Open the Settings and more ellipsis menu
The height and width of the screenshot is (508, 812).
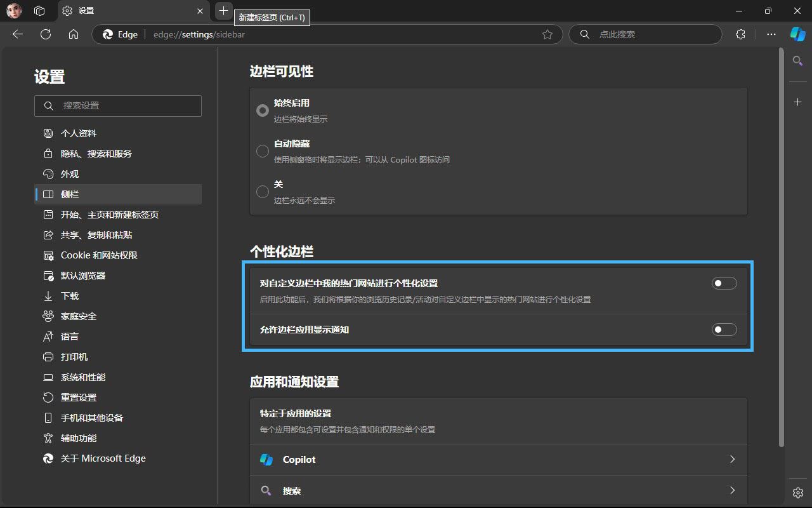pos(771,34)
